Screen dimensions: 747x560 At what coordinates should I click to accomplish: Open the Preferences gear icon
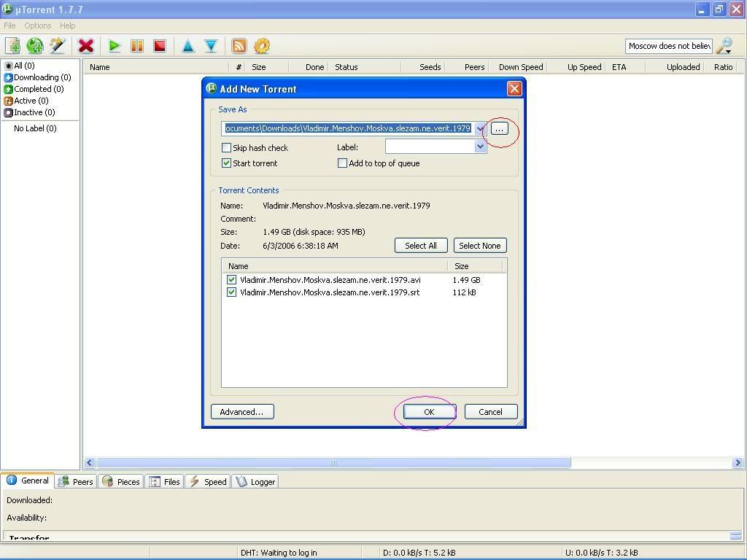[262, 46]
